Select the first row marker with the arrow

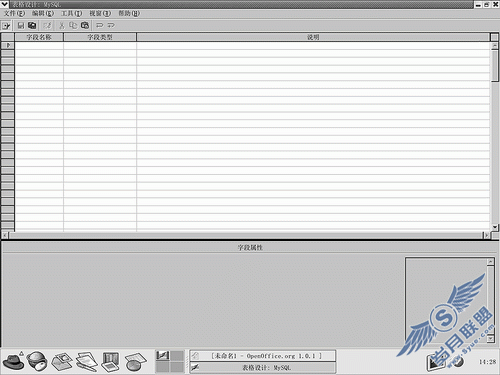click(x=8, y=45)
